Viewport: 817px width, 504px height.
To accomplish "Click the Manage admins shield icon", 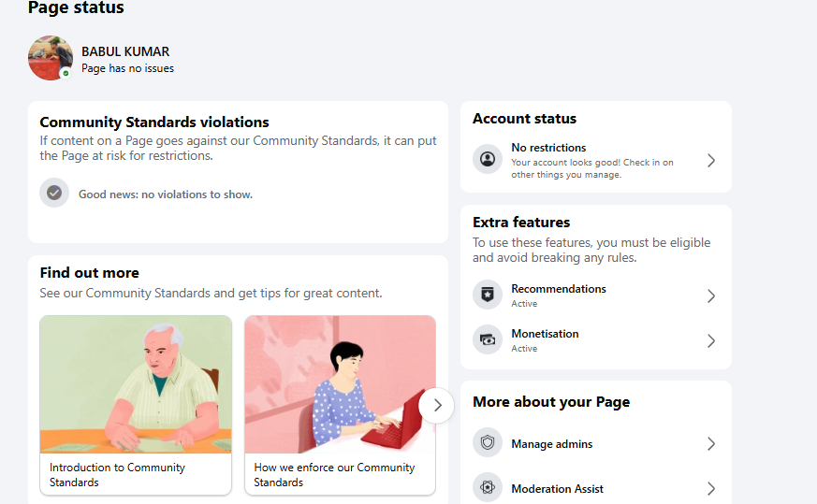I will tap(488, 442).
